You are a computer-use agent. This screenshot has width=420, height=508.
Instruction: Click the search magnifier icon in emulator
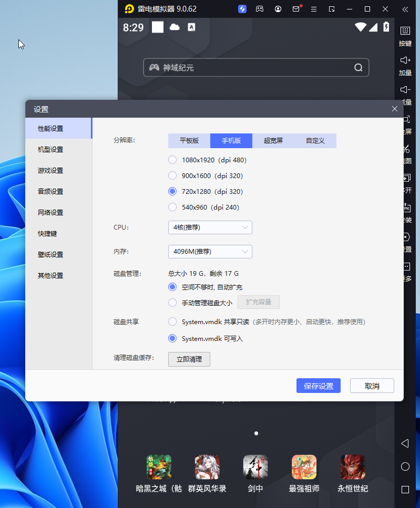[x=358, y=67]
